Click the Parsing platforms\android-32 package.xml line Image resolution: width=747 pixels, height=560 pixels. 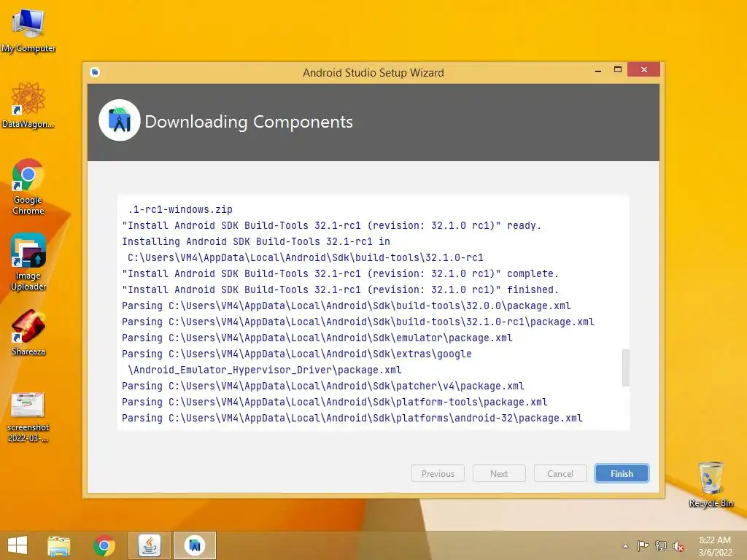[352, 418]
